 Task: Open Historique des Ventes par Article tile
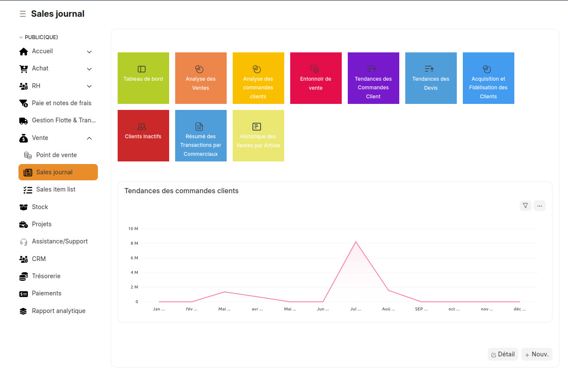[258, 136]
